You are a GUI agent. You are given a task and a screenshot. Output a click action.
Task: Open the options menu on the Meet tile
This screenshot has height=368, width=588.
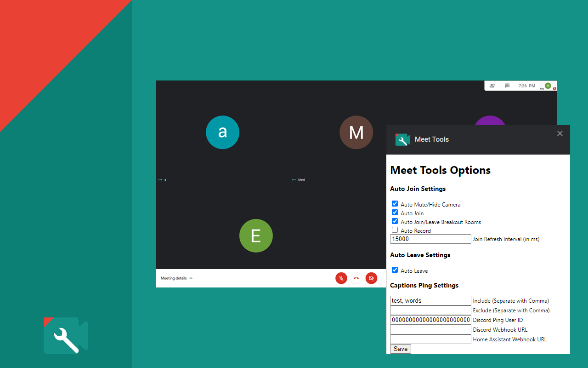(294, 179)
